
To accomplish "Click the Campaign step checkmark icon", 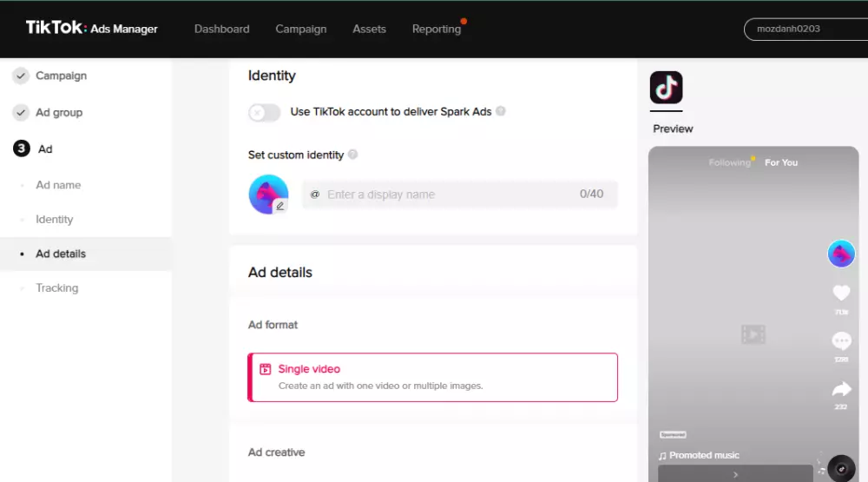I will tap(21, 76).
